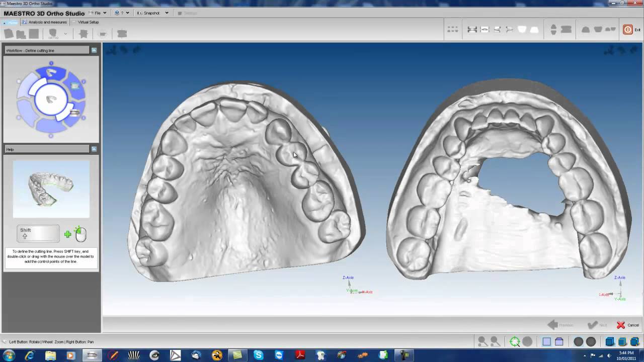Select the white upper arch view icon
Screen dimensions: 644x362
click(522, 30)
